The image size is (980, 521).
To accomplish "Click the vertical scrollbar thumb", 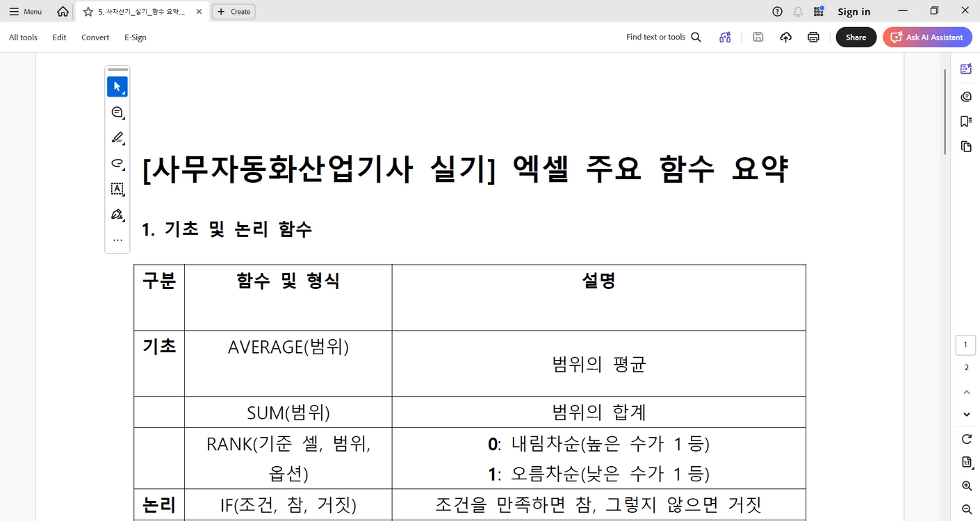I will point(945,112).
